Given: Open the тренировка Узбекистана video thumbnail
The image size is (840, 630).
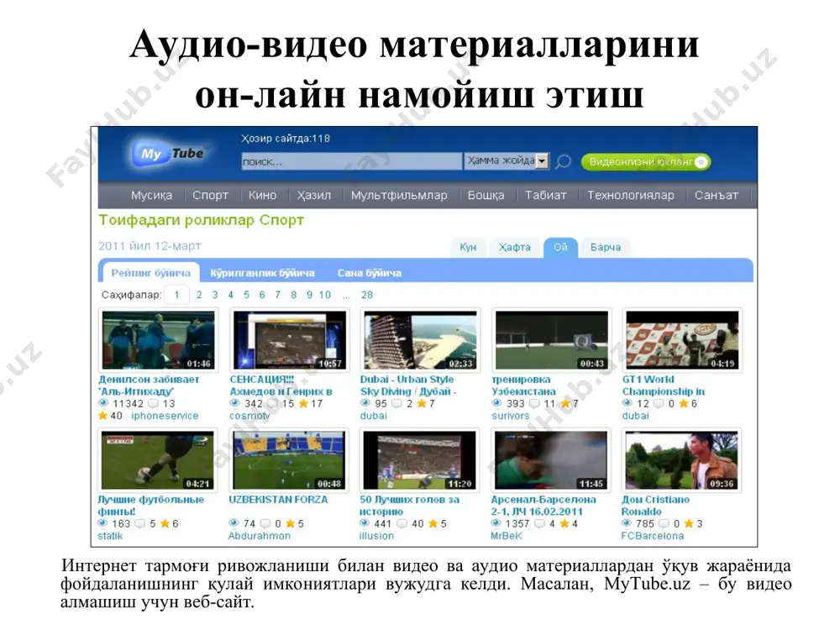Looking at the screenshot, I should [551, 339].
